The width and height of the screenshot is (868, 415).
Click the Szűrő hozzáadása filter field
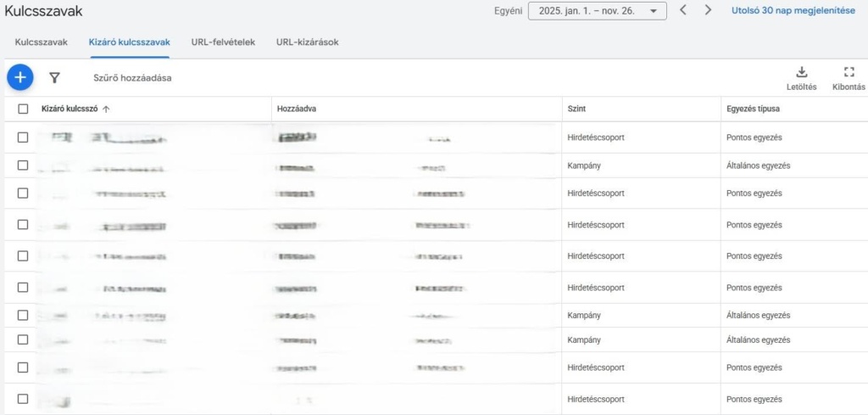132,78
